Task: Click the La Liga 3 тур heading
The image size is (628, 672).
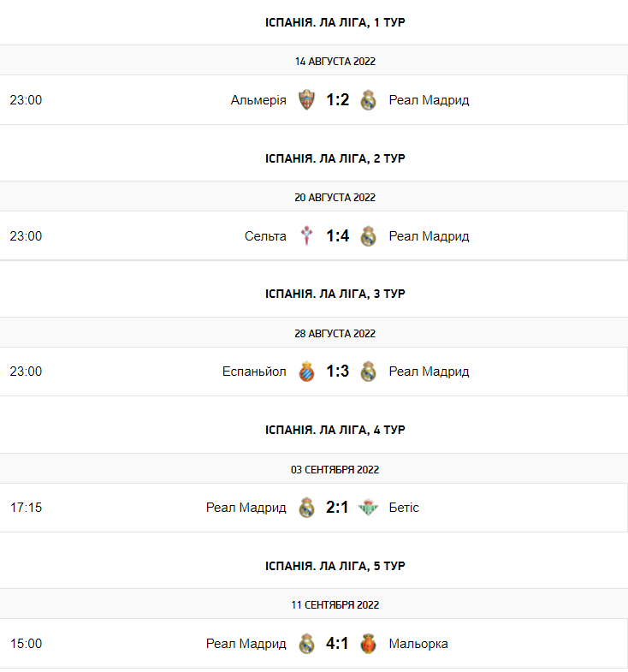Action: (335, 294)
